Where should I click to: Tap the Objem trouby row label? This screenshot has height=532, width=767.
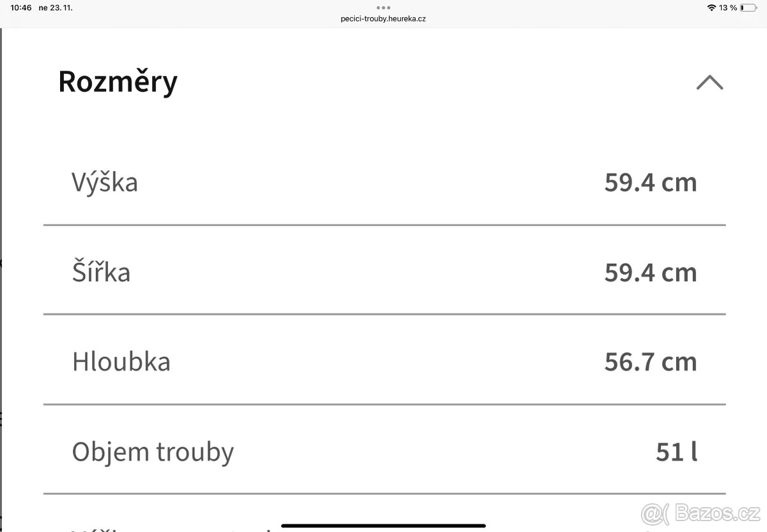[153, 452]
